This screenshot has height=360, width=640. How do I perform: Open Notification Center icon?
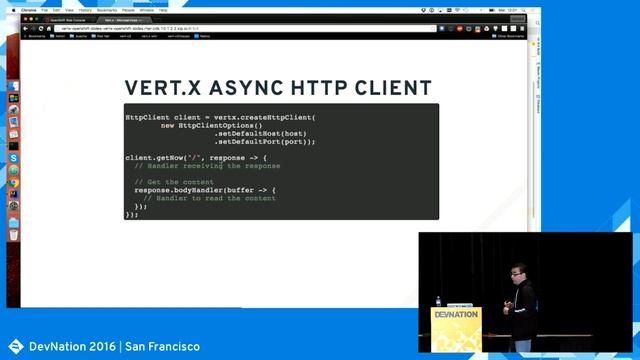(x=533, y=10)
